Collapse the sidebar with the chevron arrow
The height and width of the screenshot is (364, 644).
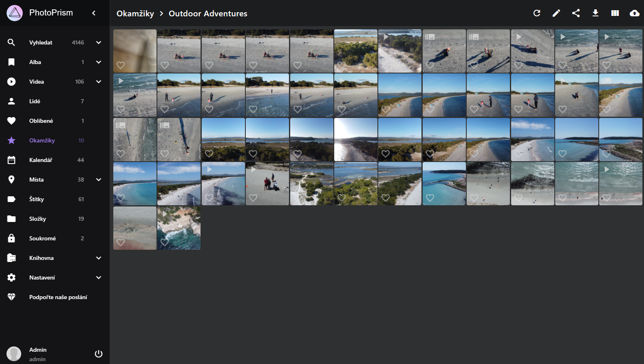[94, 13]
